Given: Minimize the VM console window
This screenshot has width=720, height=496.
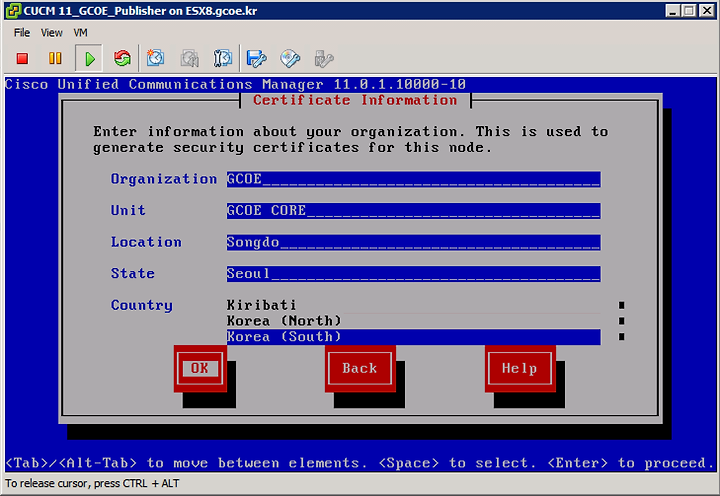Looking at the screenshot, I should (673, 10).
